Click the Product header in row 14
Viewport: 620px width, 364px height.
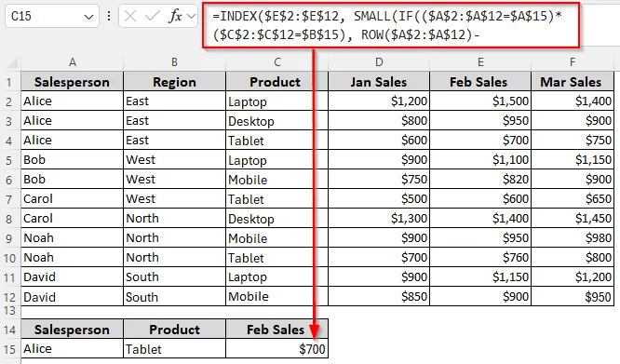click(x=174, y=330)
